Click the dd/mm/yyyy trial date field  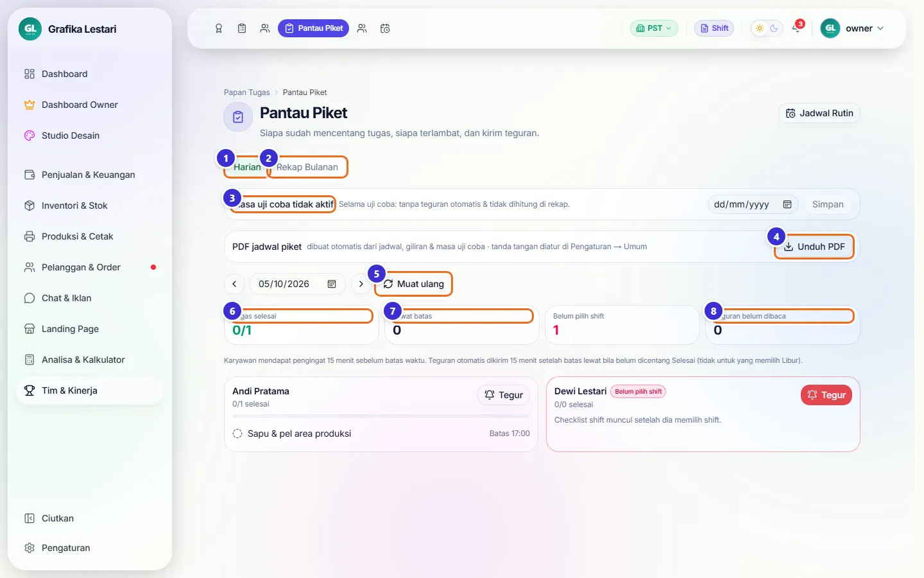click(753, 204)
